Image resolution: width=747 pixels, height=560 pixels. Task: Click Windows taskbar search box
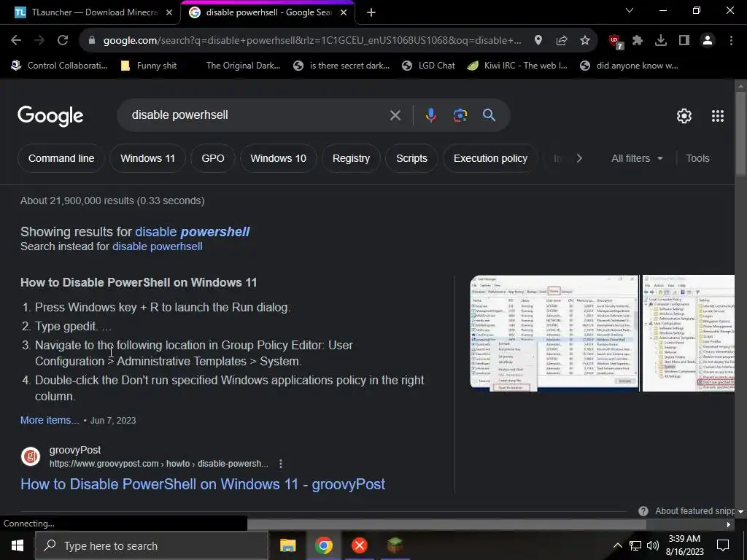click(152, 545)
